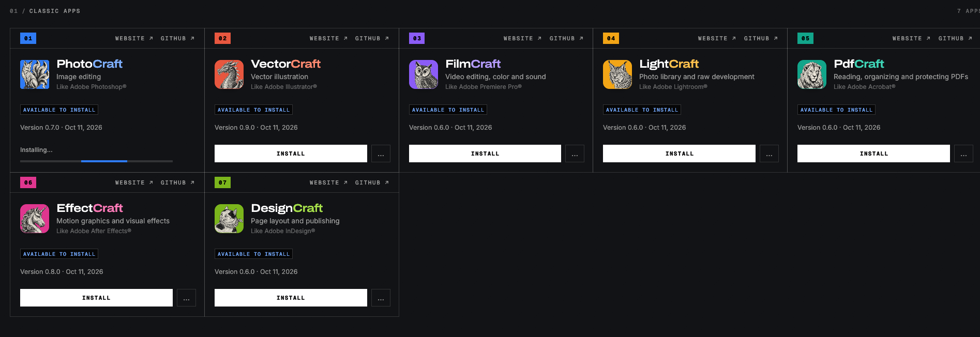Viewport: 980px width, 337px height.
Task: Click the PhotoCraft title text
Action: pyautogui.click(x=89, y=64)
